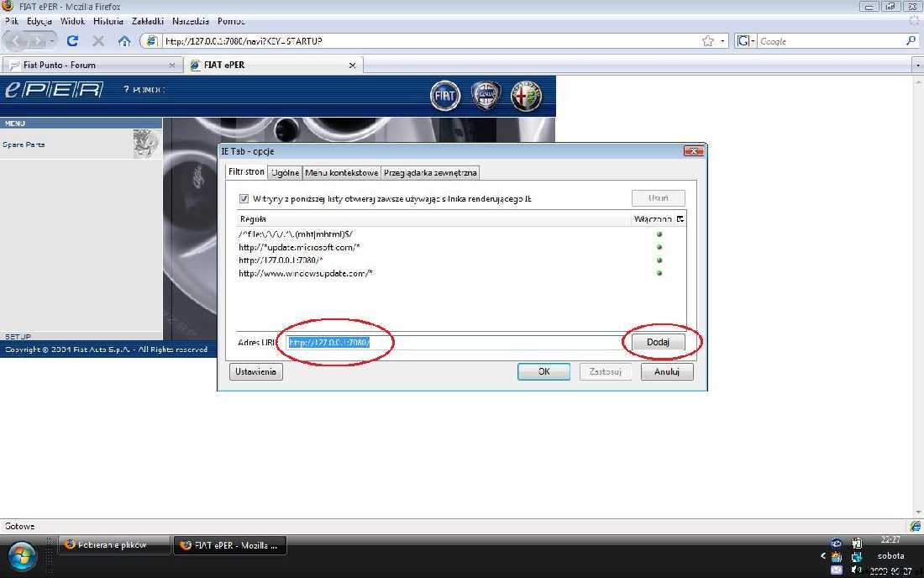Click the battery tray icon
The width and height of the screenshot is (924, 578).
pyautogui.click(x=856, y=543)
